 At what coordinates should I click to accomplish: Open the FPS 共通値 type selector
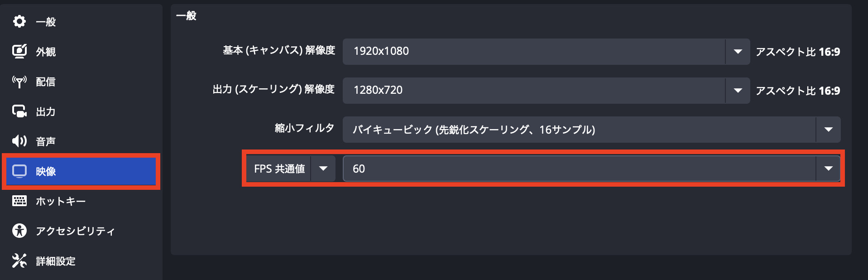tap(323, 168)
